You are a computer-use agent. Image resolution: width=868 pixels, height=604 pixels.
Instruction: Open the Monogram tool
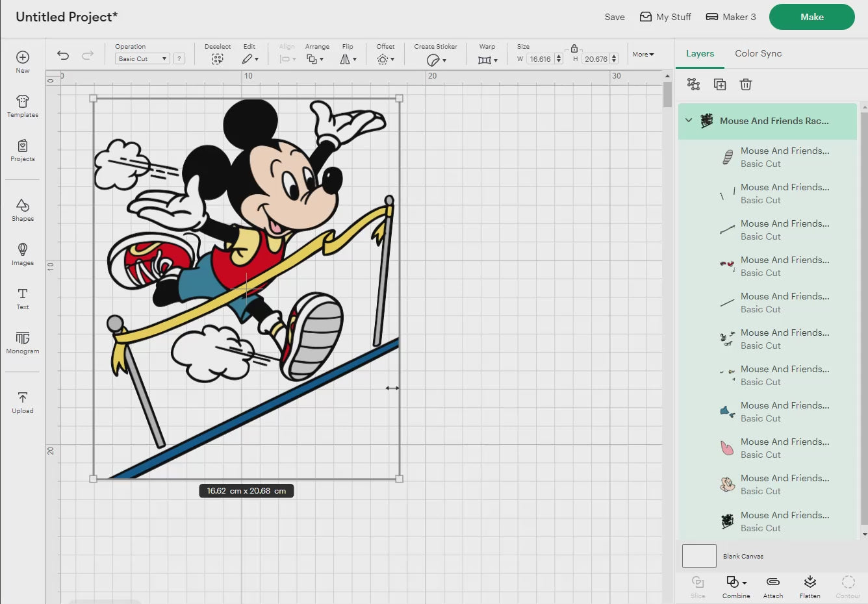tap(23, 342)
